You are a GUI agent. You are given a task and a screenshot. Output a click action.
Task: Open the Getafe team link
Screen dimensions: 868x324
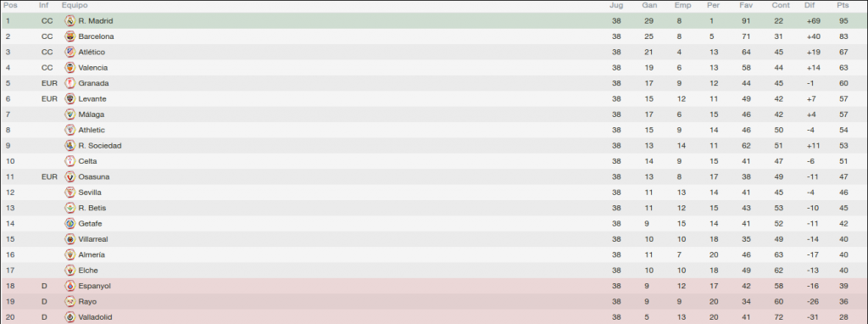pos(90,224)
